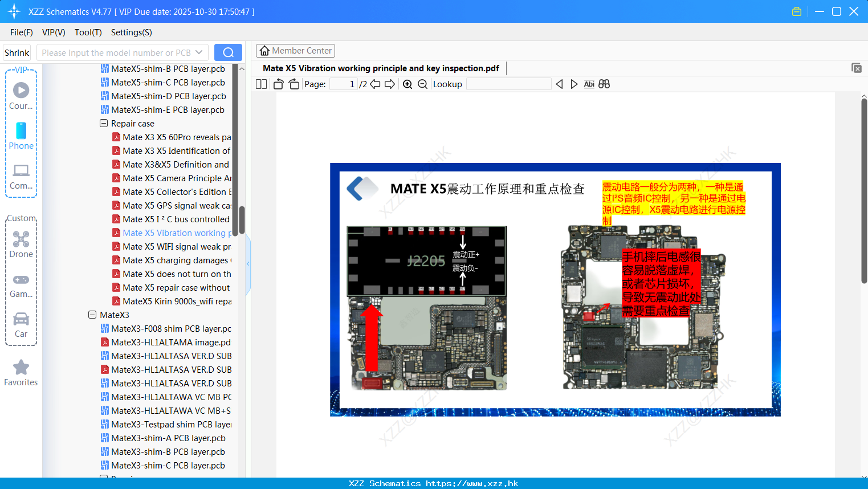Open MateX5 Kirin 9000s_wifi repair PDF
Screen dimensions: 868x489
tap(172, 301)
